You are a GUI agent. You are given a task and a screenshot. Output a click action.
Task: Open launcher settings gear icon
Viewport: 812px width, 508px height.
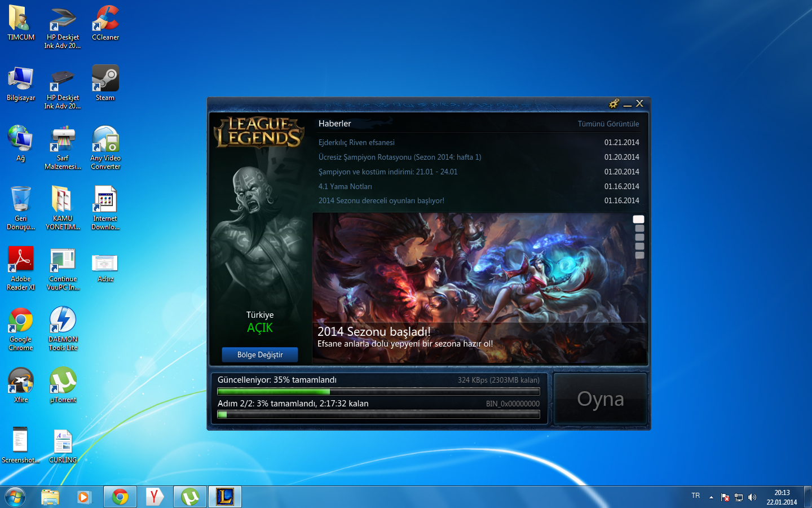click(x=614, y=103)
